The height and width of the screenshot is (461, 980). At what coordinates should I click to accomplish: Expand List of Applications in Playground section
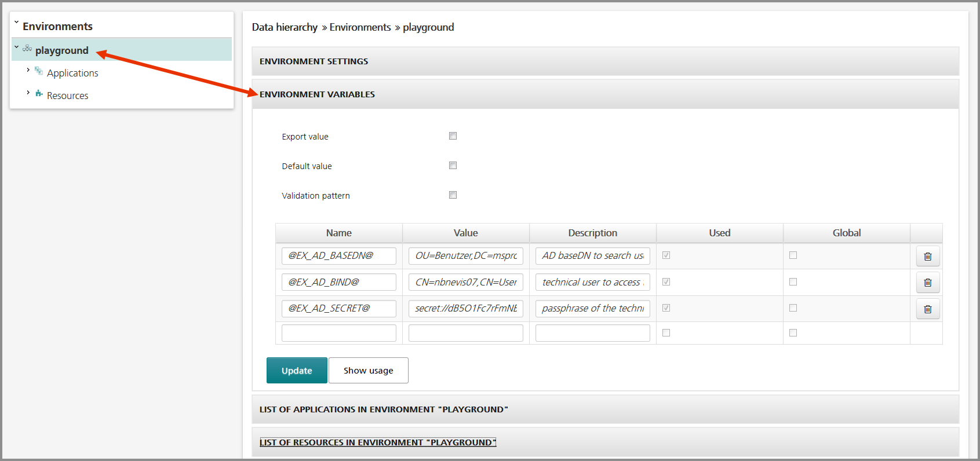pos(605,409)
